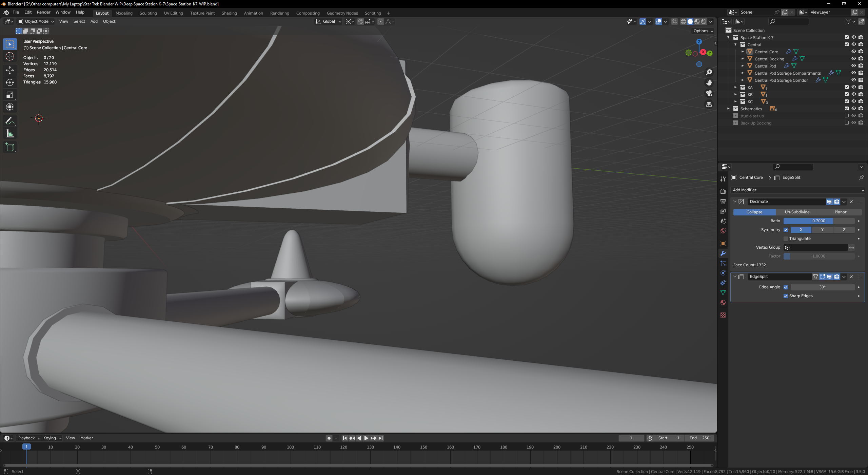The height and width of the screenshot is (475, 868).
Task: Select the Add Cube tool
Action: tap(10, 147)
